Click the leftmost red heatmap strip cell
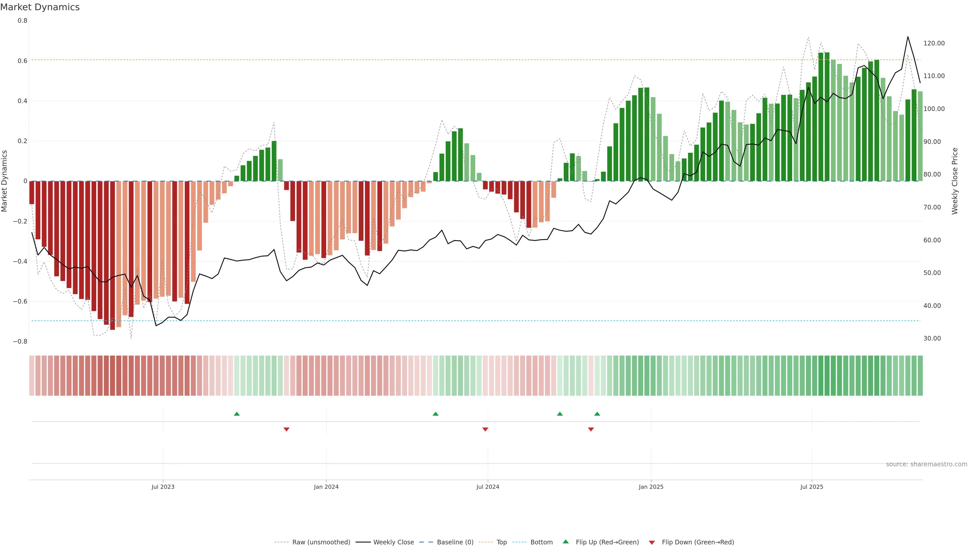 tap(32, 376)
